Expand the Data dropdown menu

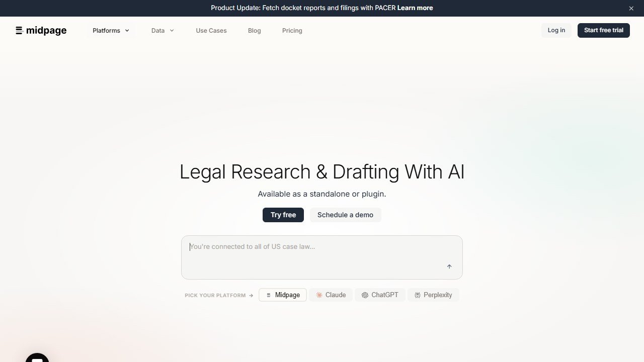coord(163,31)
